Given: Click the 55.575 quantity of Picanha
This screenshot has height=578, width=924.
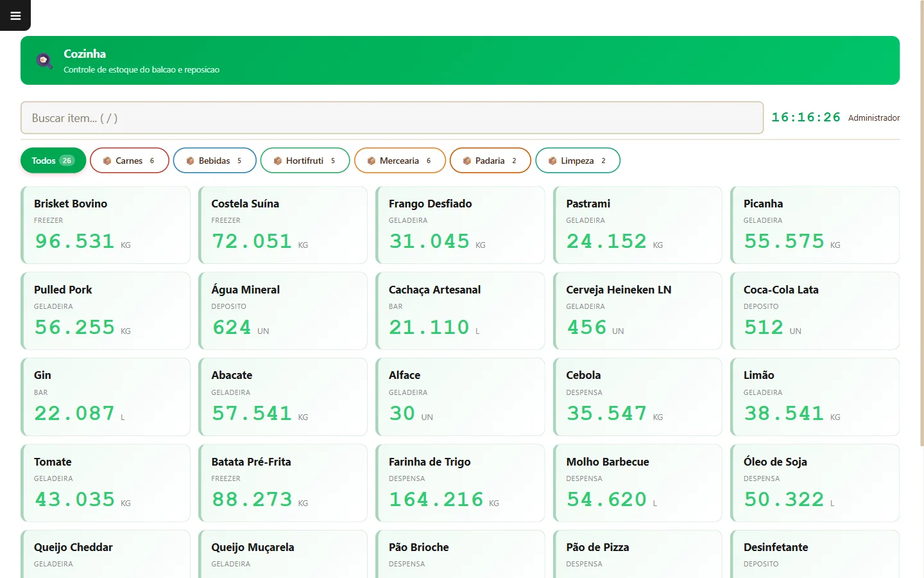Looking at the screenshot, I should 784,241.
